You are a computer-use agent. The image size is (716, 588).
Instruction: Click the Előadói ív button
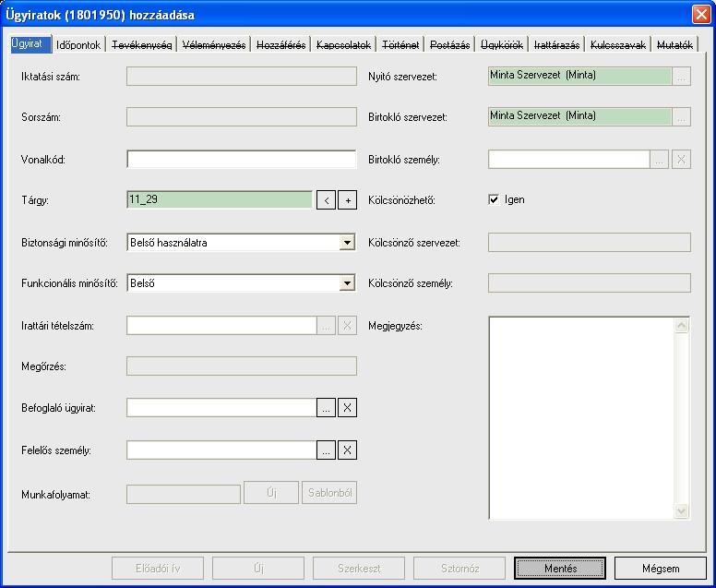pyautogui.click(x=158, y=569)
